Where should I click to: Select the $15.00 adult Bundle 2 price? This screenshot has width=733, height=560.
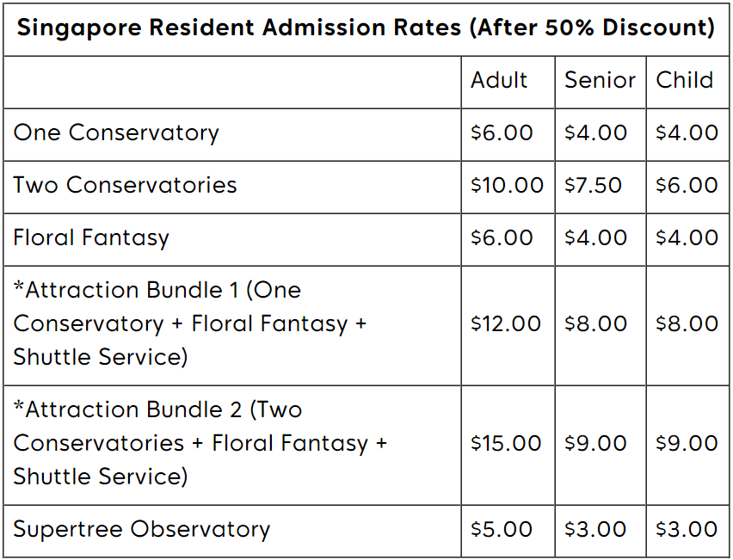506,443
